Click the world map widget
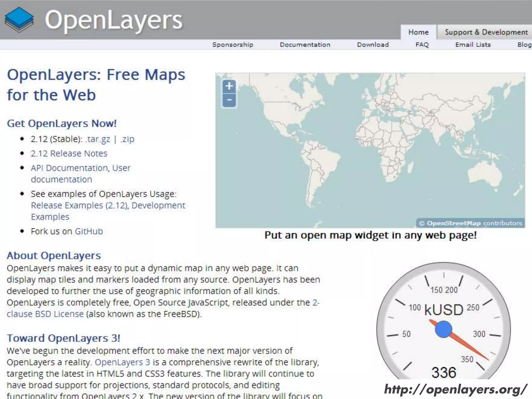 pyautogui.click(x=370, y=150)
